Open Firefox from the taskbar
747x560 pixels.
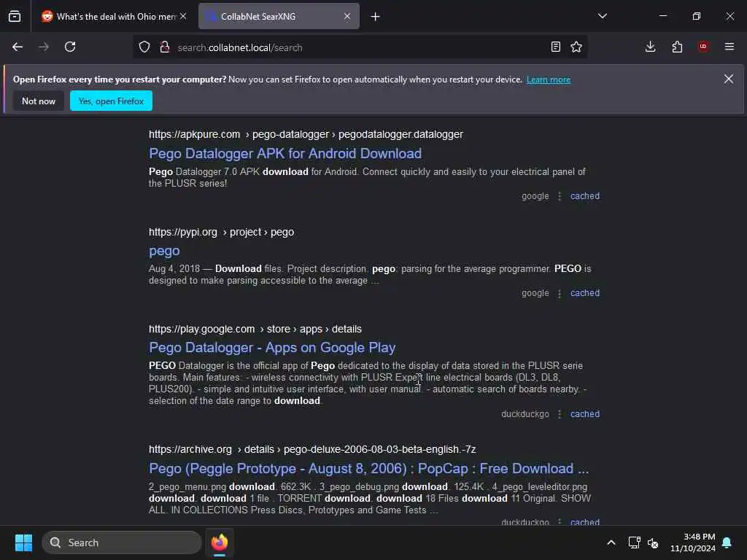tap(220, 542)
